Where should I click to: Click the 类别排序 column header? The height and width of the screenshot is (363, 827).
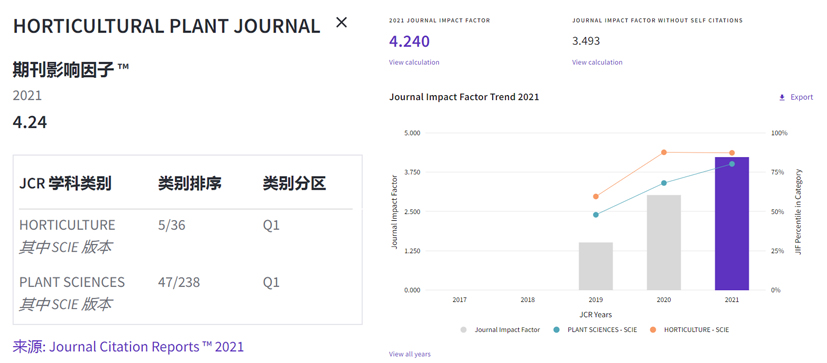[x=189, y=184]
